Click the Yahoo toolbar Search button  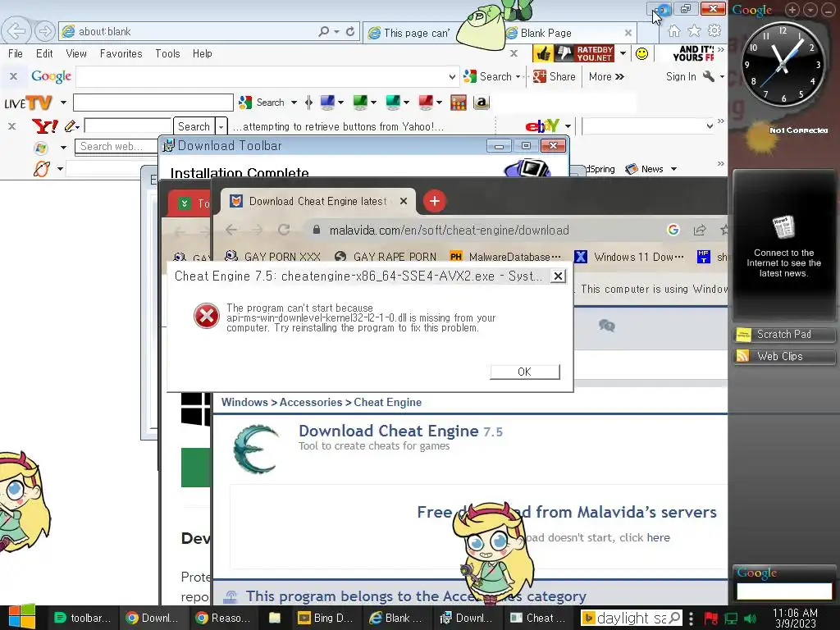pyautogui.click(x=194, y=126)
